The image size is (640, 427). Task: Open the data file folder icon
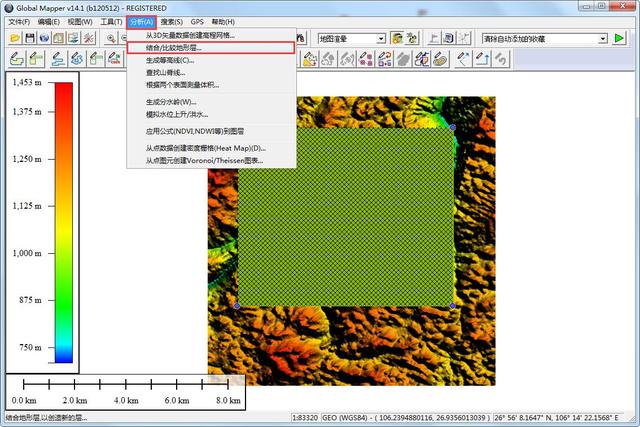point(15,38)
